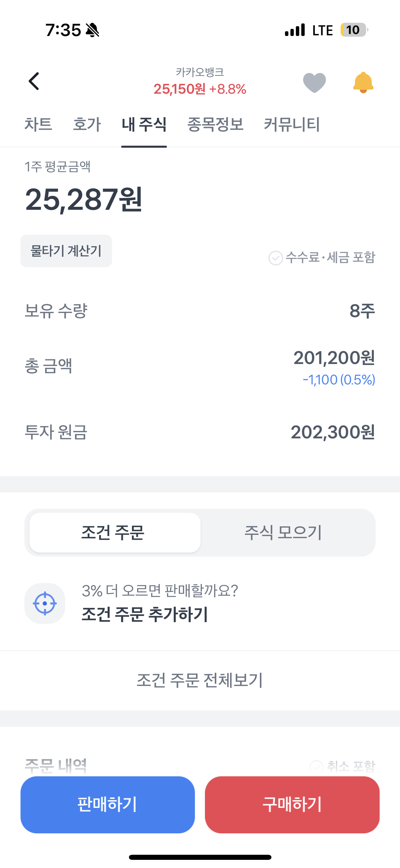The image size is (400, 868).
Task: Tap the battery indicator in status bar
Action: [354, 30]
